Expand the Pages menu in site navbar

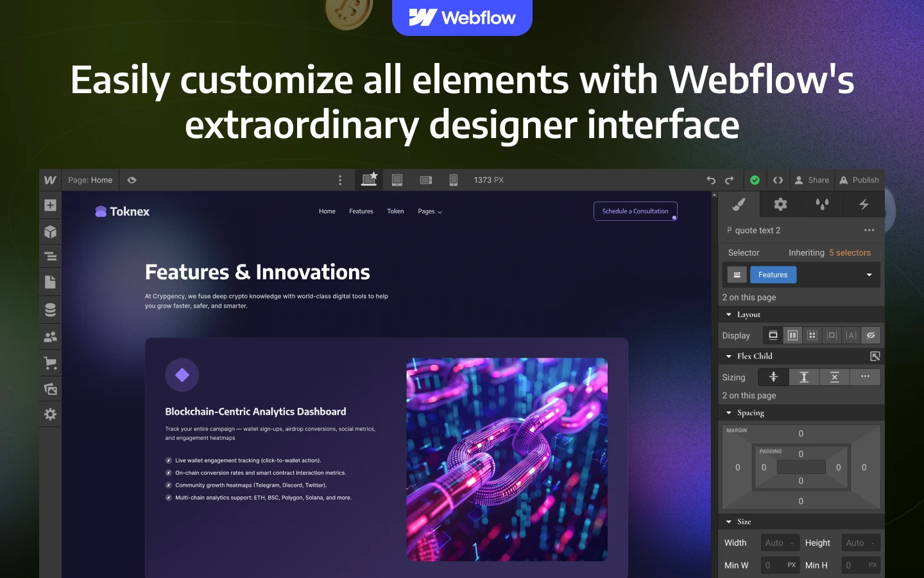pyautogui.click(x=430, y=211)
